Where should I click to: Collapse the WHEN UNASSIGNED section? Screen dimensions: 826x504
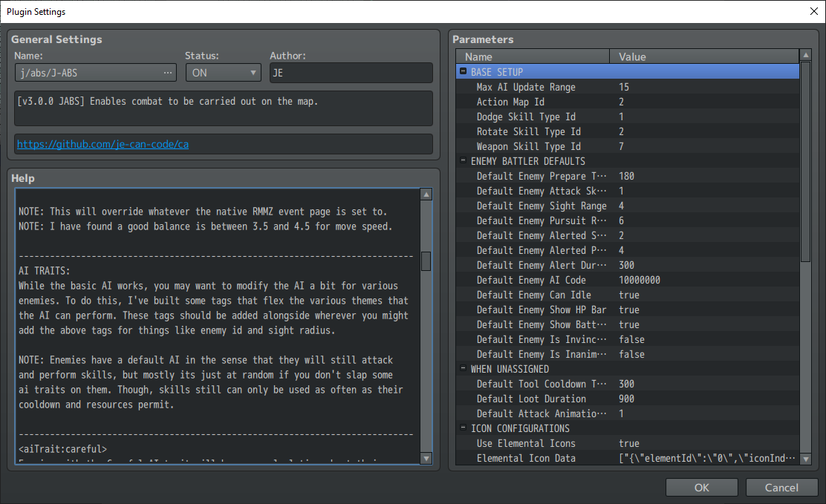(x=463, y=368)
